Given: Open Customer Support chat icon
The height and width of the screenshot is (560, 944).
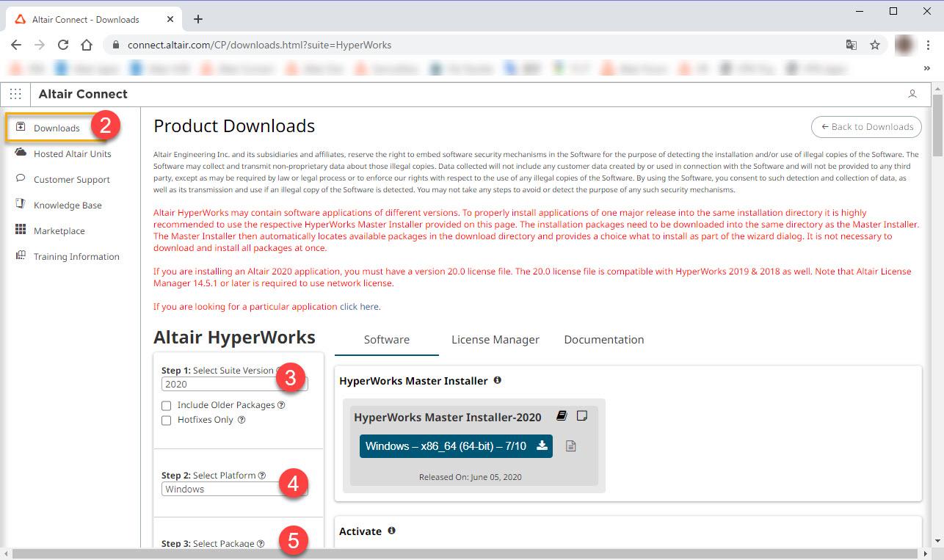Looking at the screenshot, I should 21,179.
